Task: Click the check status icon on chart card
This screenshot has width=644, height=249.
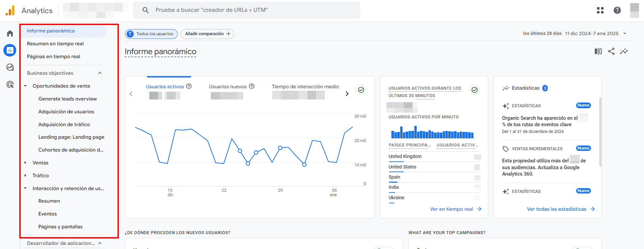Action: tap(361, 90)
